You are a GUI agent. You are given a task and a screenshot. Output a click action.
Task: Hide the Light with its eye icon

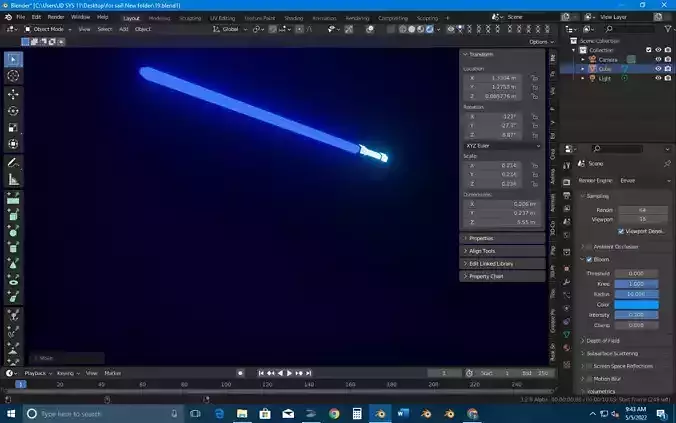[x=658, y=78]
